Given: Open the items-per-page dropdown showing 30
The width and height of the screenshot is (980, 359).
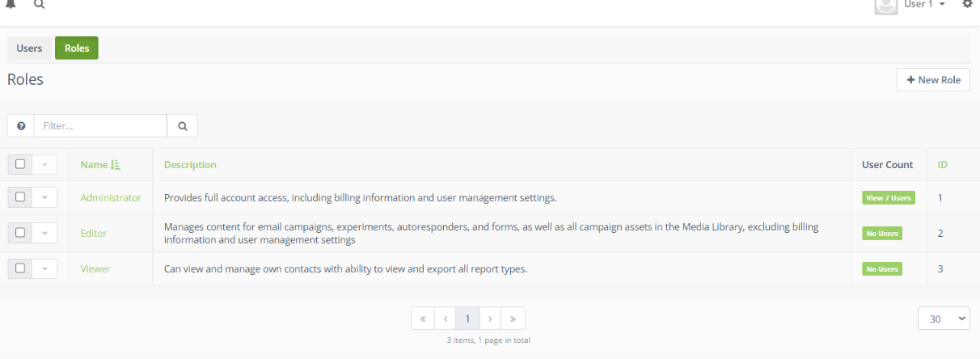Looking at the screenshot, I should pos(944,319).
